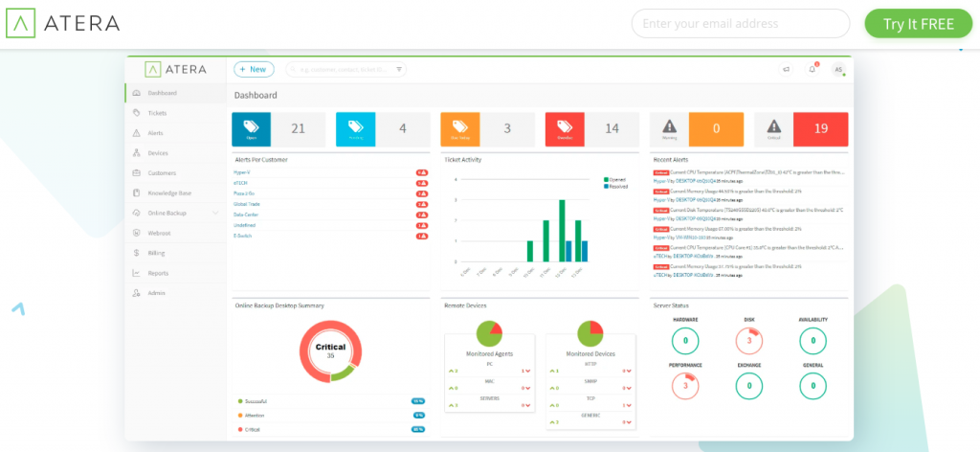Click the Attention backup legend row

pos(330,415)
